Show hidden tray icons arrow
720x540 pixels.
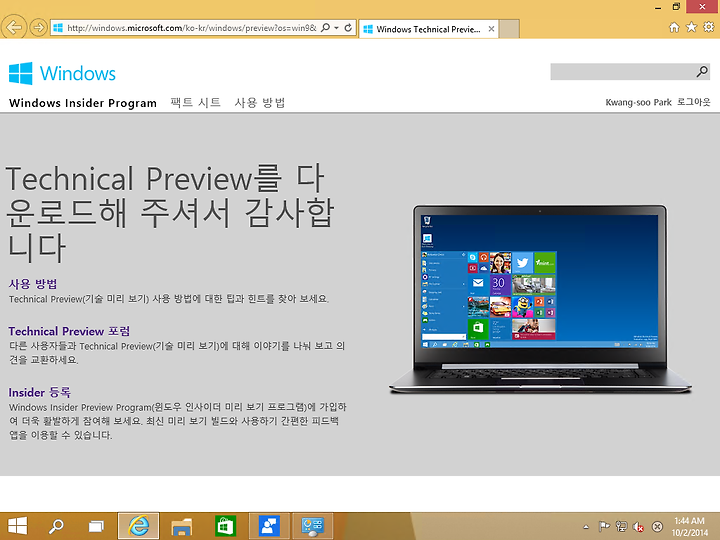tap(586, 527)
